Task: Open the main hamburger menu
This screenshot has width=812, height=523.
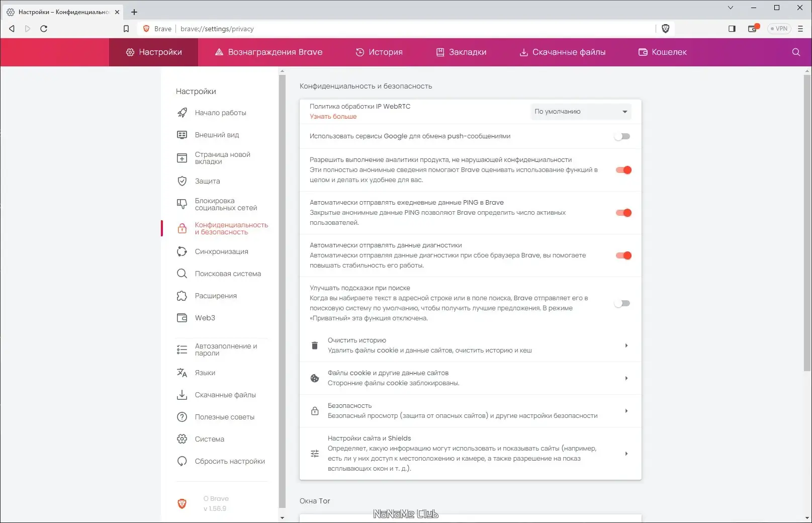Action: point(800,29)
